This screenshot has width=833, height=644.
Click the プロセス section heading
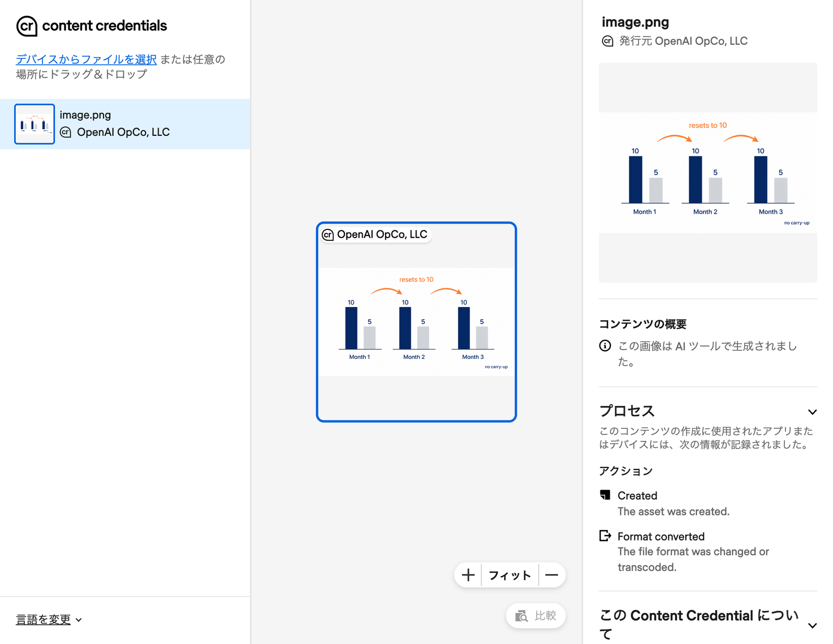point(627,411)
